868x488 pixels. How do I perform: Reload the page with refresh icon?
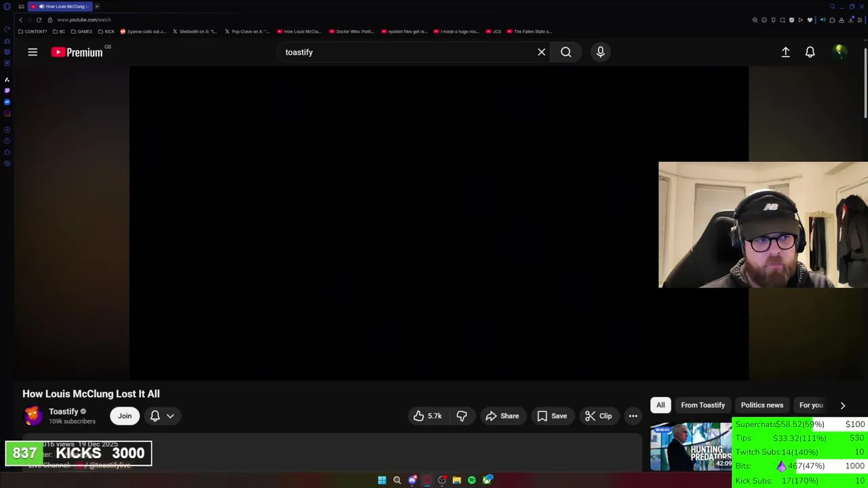(39, 20)
